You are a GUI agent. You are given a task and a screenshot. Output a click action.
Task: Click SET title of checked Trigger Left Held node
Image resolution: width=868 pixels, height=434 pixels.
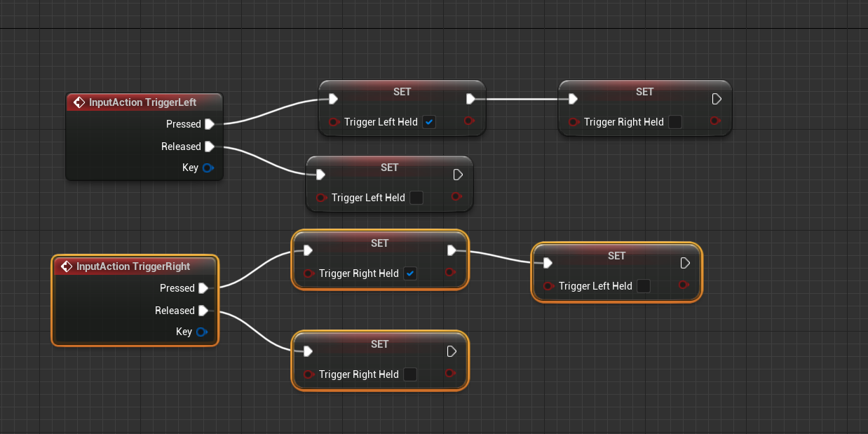point(402,92)
